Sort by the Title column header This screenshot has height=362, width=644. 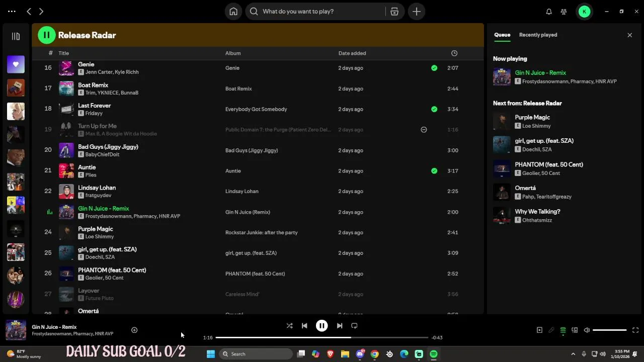click(x=63, y=53)
